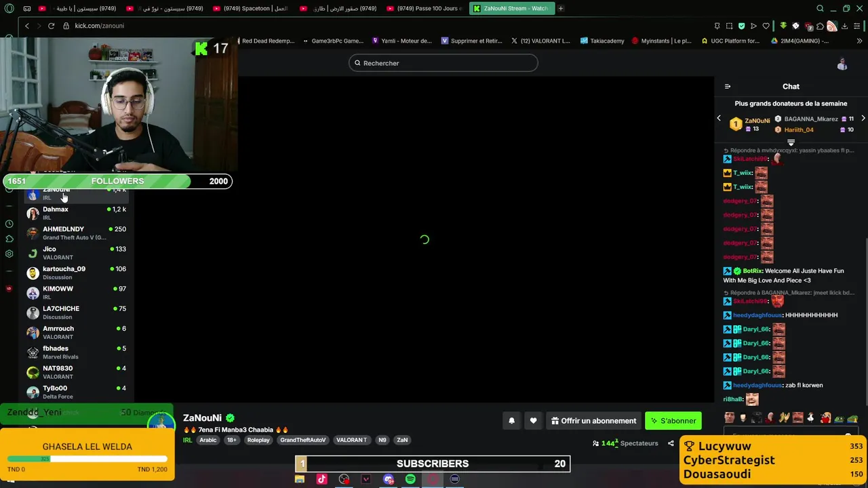Image resolution: width=868 pixels, height=488 pixels.
Task: Click the browser reload button
Action: tap(51, 26)
